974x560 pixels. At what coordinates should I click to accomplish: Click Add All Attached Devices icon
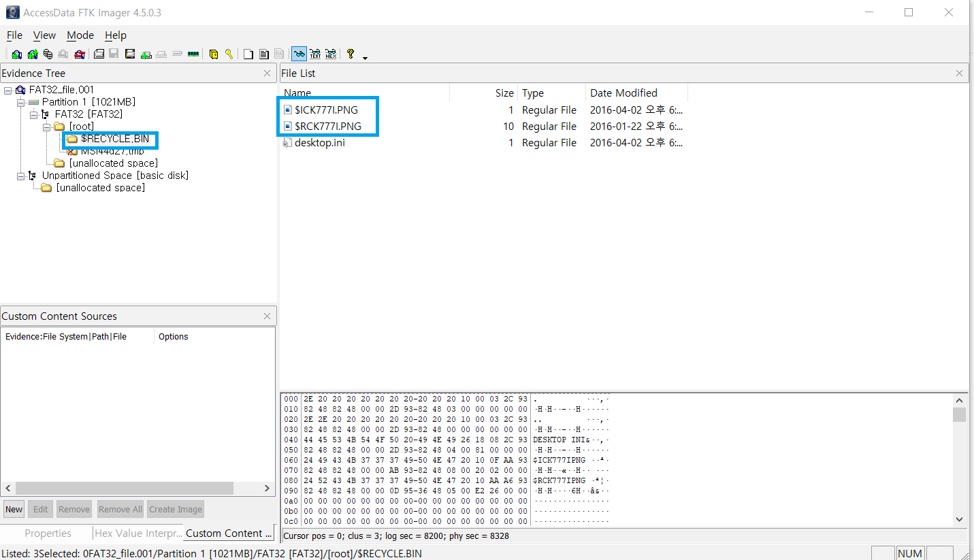[x=33, y=54]
